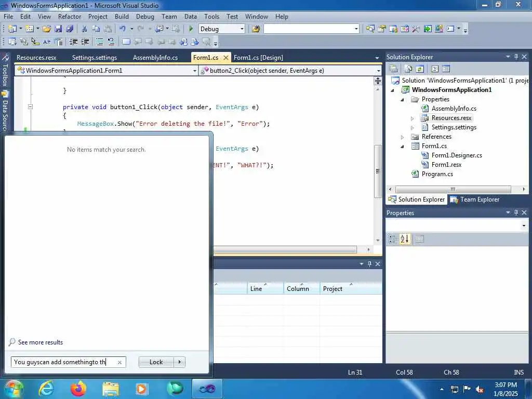Expand the Resources.resx node
This screenshot has width=532, height=399.
[x=412, y=118]
